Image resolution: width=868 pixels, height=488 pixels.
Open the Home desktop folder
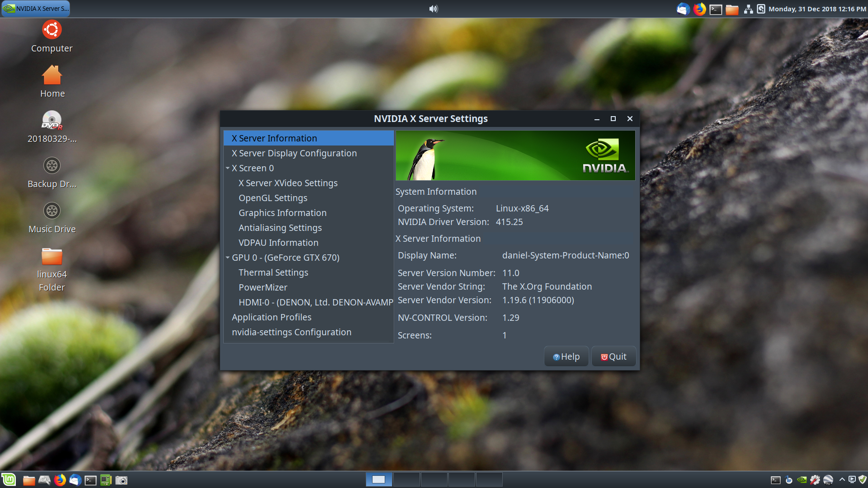(52, 82)
